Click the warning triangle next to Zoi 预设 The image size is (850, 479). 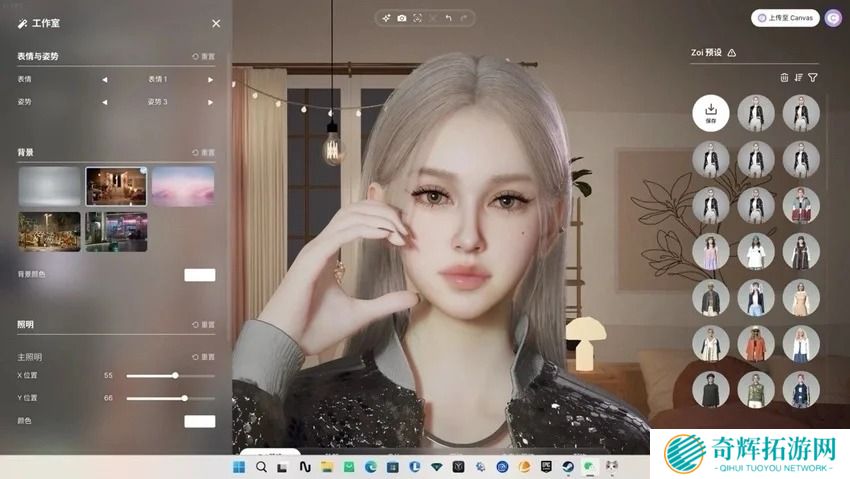coord(731,52)
